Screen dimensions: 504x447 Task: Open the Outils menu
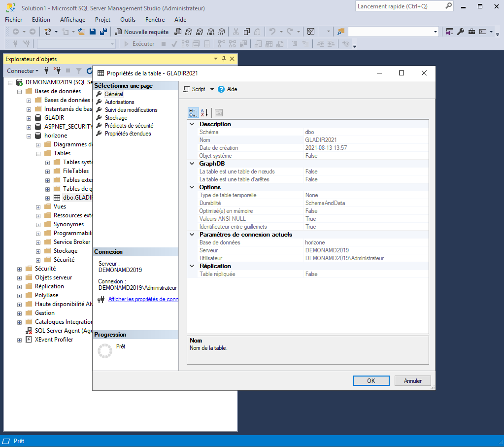128,20
